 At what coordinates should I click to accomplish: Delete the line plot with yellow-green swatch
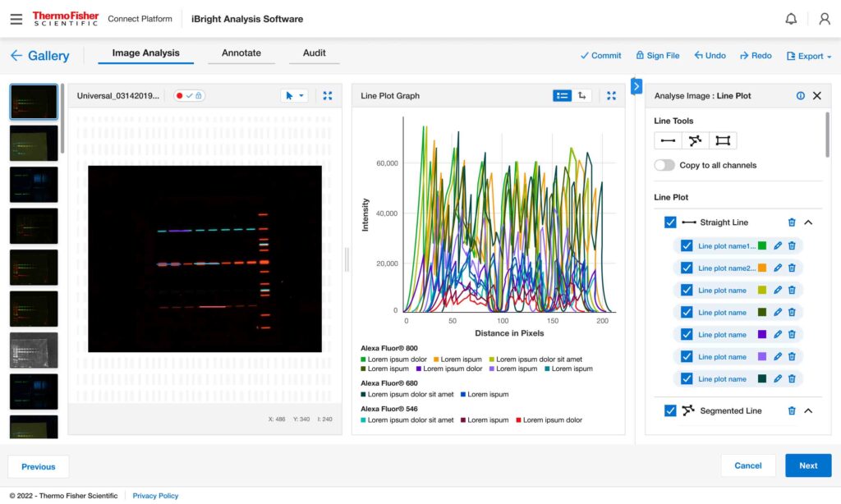pyautogui.click(x=792, y=290)
